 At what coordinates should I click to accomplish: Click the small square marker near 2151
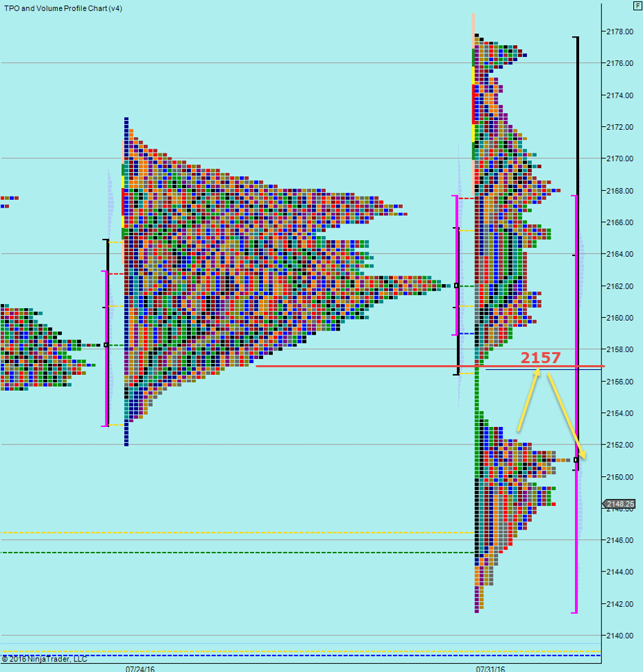(x=576, y=460)
